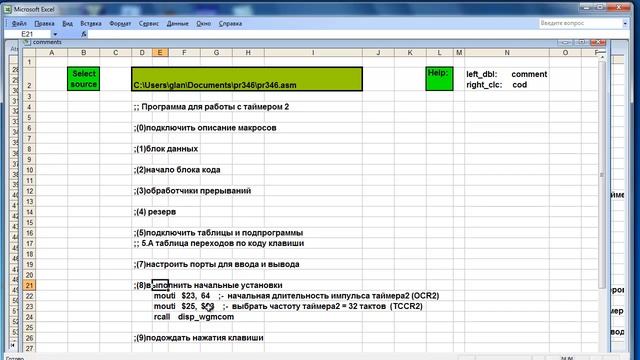
Task: Click the Name Box showing E21
Action: [x=27, y=34]
